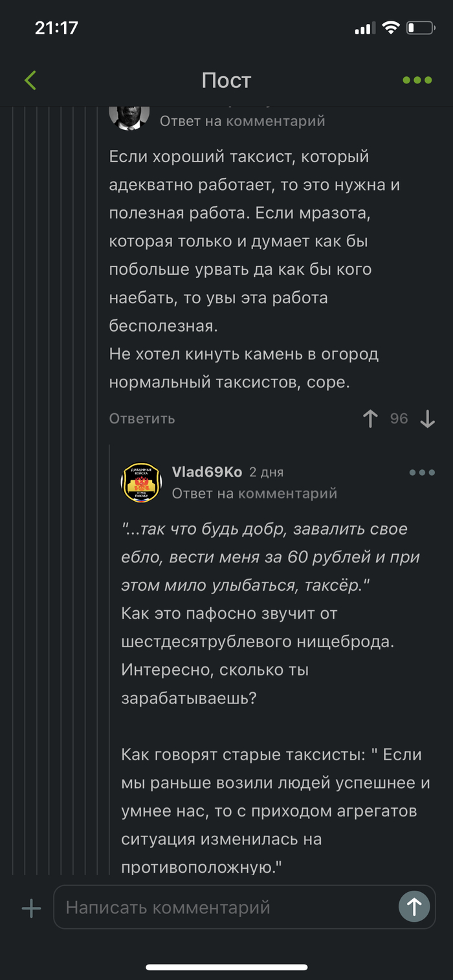Viewport: 453px width, 980px height.
Task: Tap the send arrow to submit comment
Action: coord(414,907)
